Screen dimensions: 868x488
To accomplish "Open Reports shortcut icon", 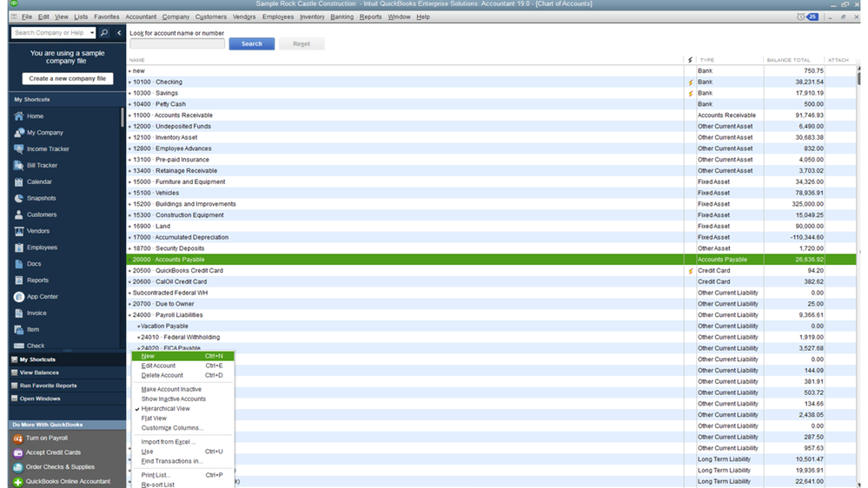I will click(x=19, y=280).
